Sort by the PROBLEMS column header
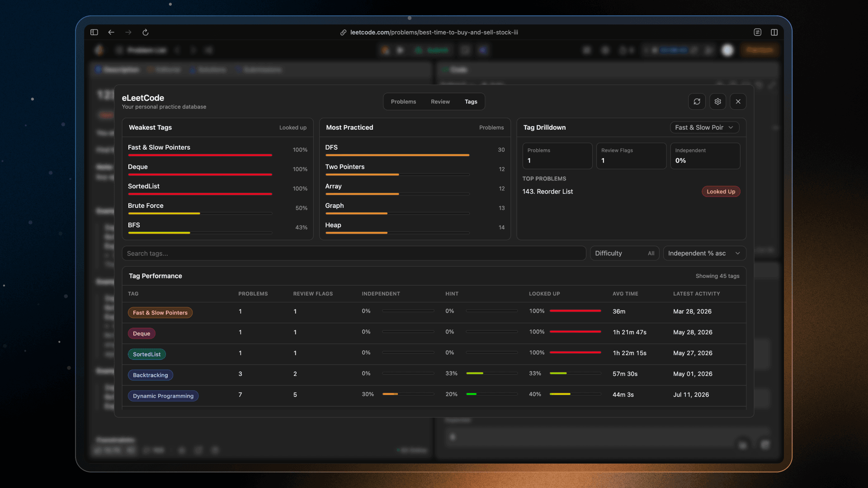Viewport: 868px width, 488px height. click(x=253, y=294)
